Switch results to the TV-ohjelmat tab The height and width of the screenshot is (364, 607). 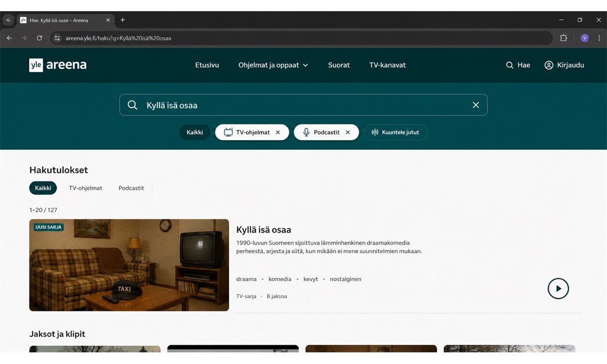pyautogui.click(x=85, y=188)
